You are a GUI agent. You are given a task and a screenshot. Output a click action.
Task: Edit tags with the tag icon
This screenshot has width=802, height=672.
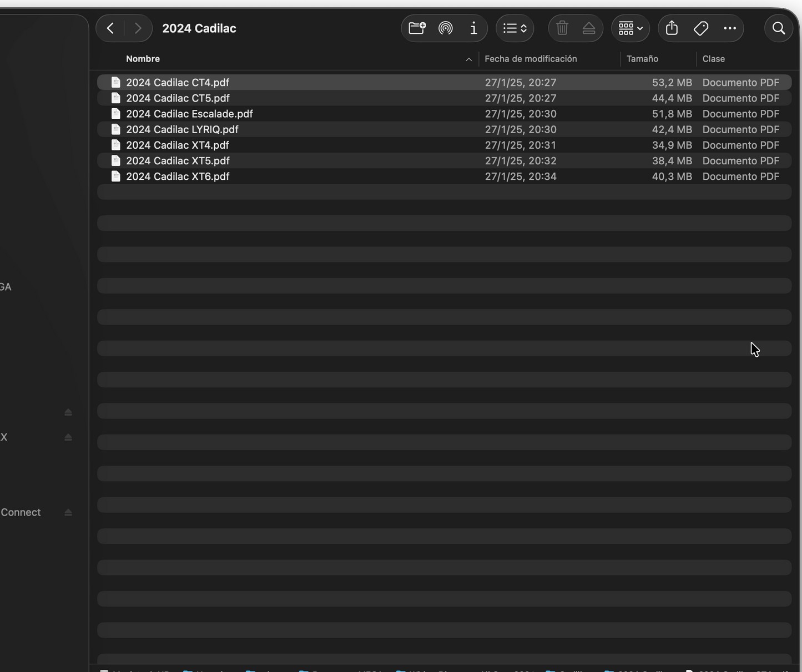tap(700, 28)
